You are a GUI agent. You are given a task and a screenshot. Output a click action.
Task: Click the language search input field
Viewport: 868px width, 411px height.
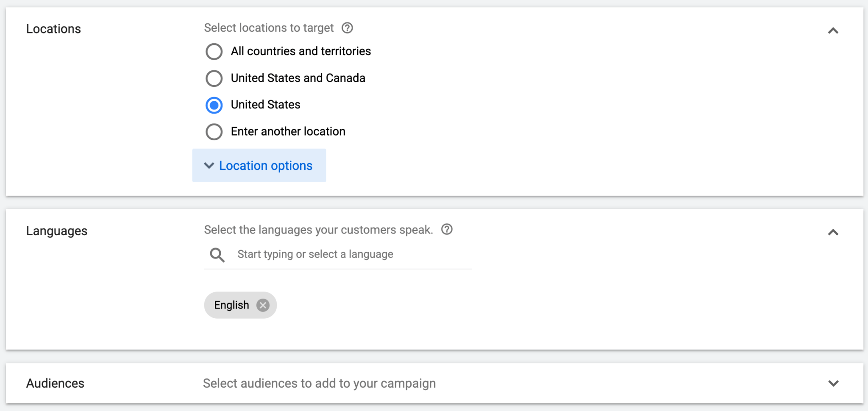click(335, 254)
